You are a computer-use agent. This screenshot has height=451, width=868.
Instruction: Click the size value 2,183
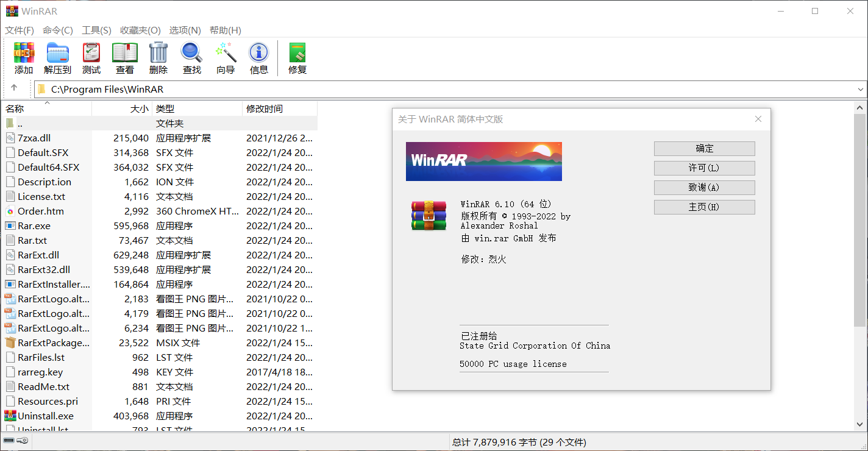137,299
